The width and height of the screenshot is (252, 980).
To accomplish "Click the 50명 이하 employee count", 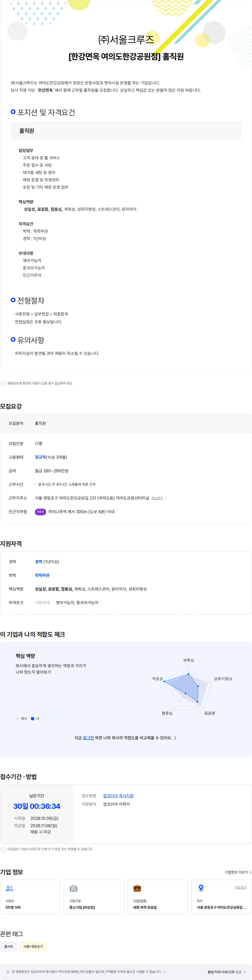I will click(x=13, y=907).
